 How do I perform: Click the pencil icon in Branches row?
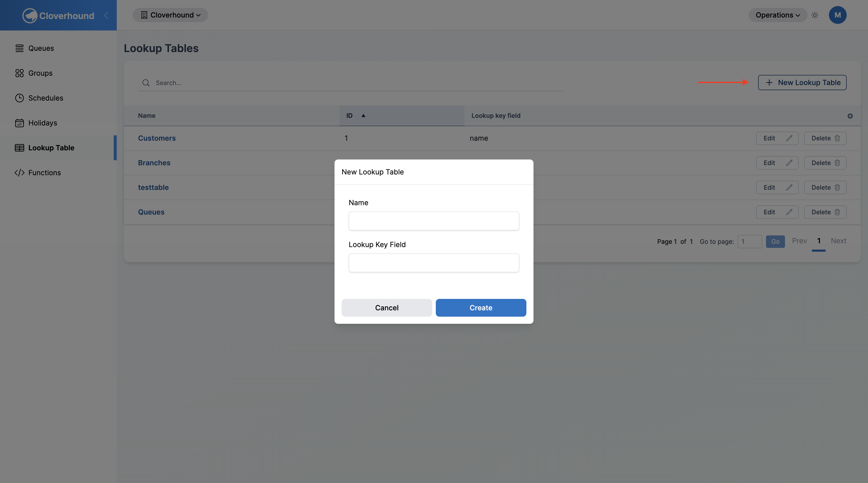pos(789,163)
